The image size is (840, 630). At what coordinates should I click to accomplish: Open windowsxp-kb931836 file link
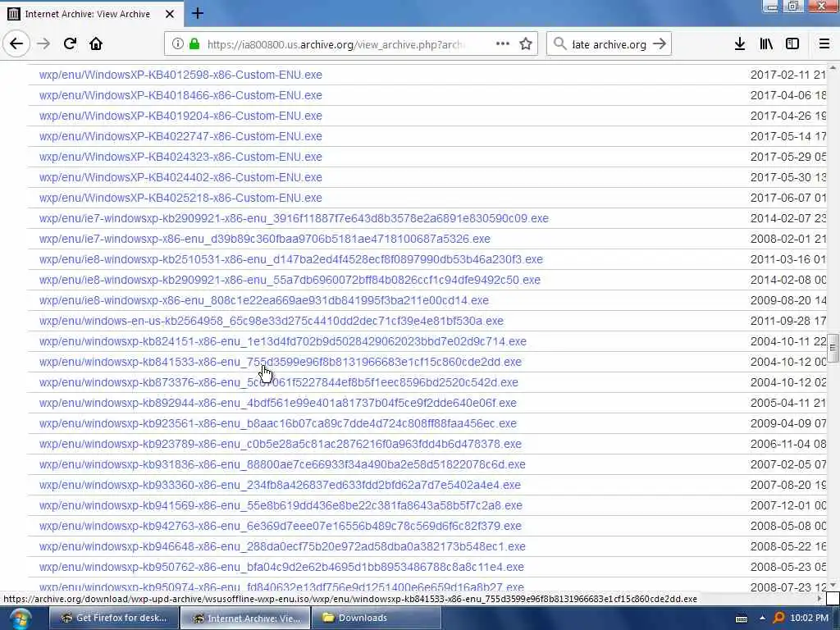pos(282,464)
